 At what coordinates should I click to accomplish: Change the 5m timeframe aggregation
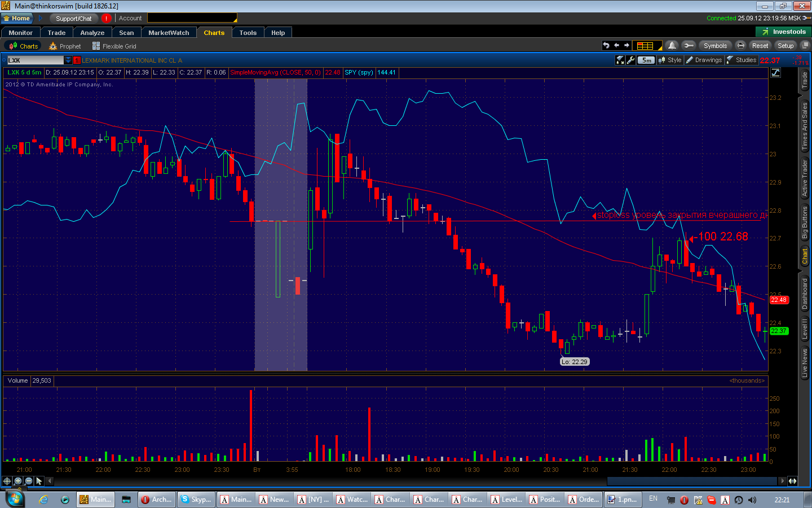(x=647, y=60)
